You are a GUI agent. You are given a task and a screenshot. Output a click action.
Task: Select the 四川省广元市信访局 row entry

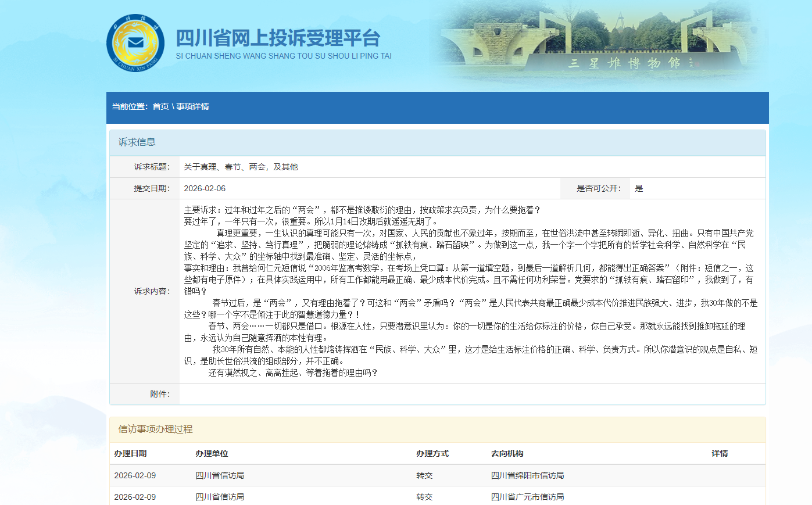527,497
